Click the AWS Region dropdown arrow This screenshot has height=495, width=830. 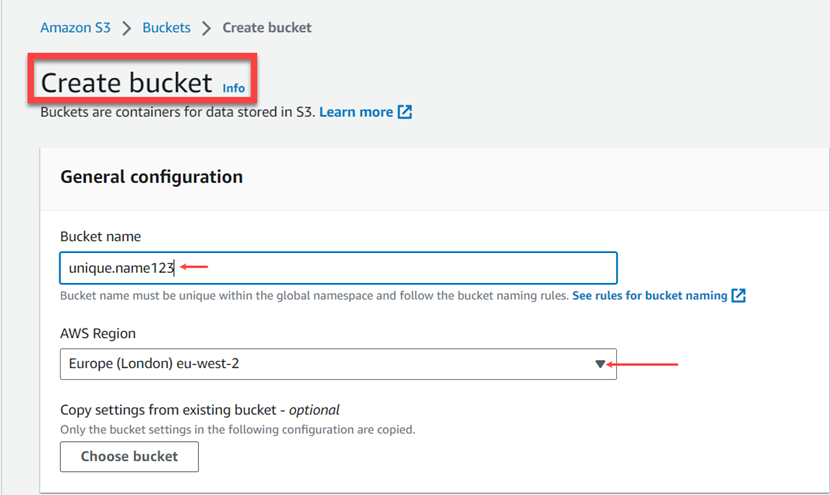pyautogui.click(x=600, y=364)
